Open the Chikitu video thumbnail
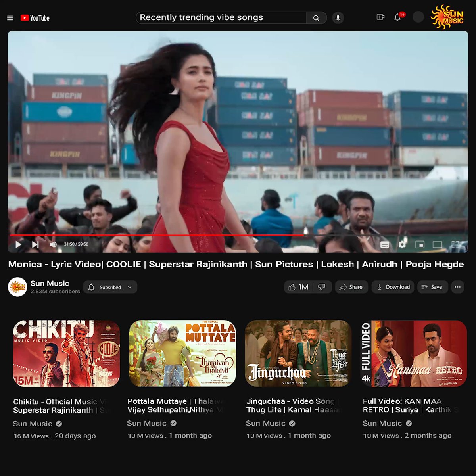The height and width of the screenshot is (476, 476). click(66, 353)
